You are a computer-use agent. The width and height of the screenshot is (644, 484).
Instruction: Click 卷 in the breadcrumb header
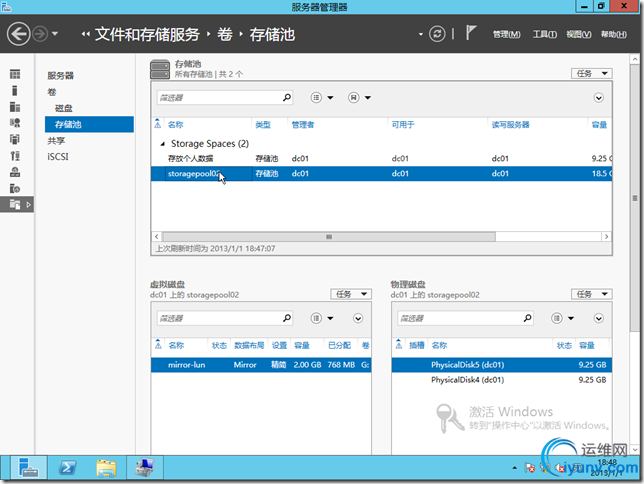click(225, 34)
